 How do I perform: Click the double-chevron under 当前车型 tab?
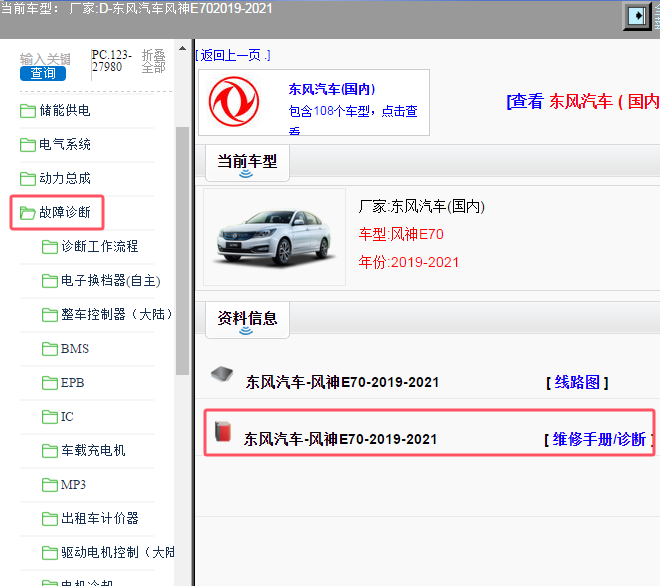pos(246,174)
